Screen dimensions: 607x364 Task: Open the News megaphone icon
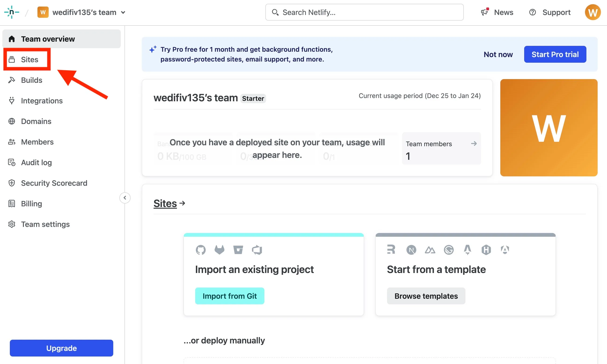tap(485, 12)
